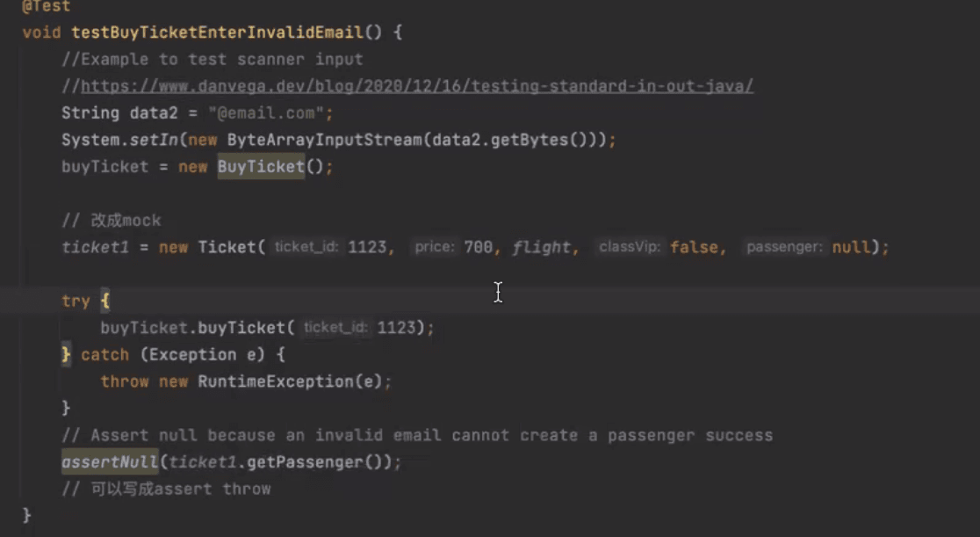980x537 pixels.
Task: Click the highlighted assertNull call
Action: pyautogui.click(x=110, y=462)
